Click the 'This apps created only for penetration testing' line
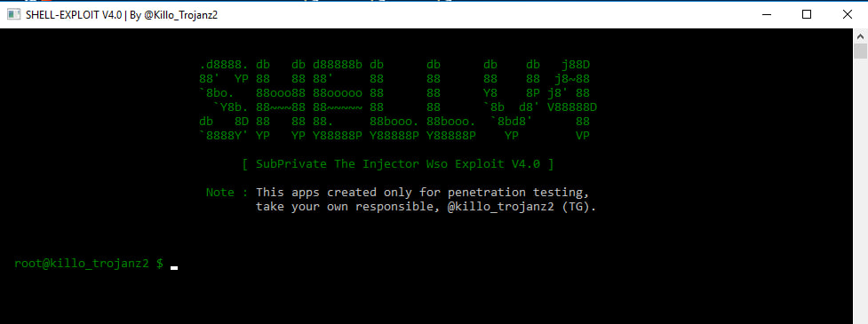Viewport: 868px width, 324px height. point(422,193)
